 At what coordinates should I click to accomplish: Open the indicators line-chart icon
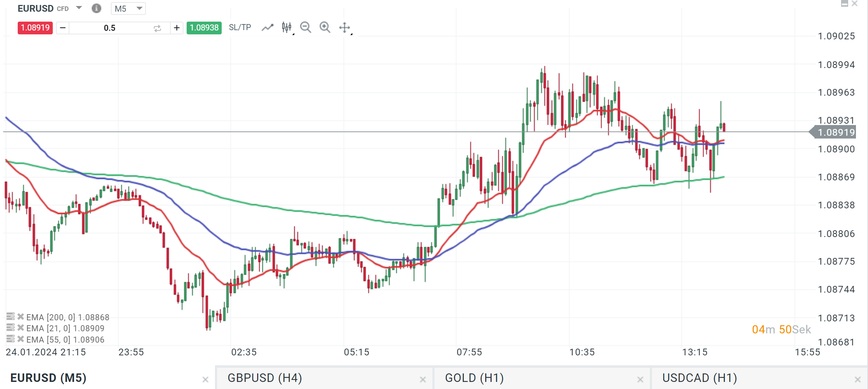267,27
